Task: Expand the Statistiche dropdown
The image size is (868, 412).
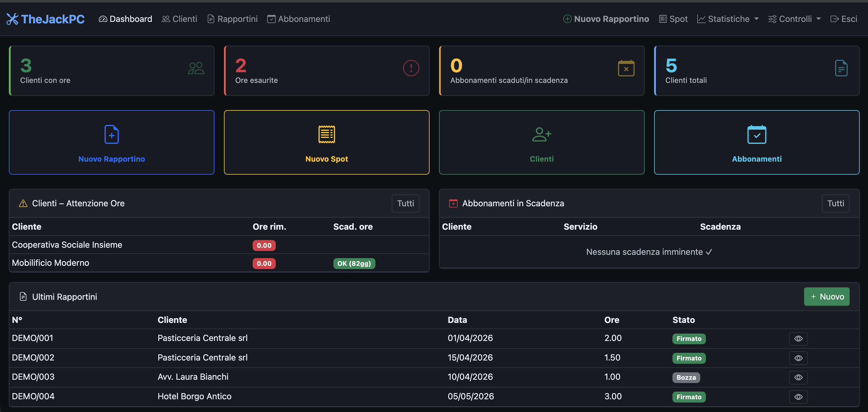Action: (x=728, y=19)
